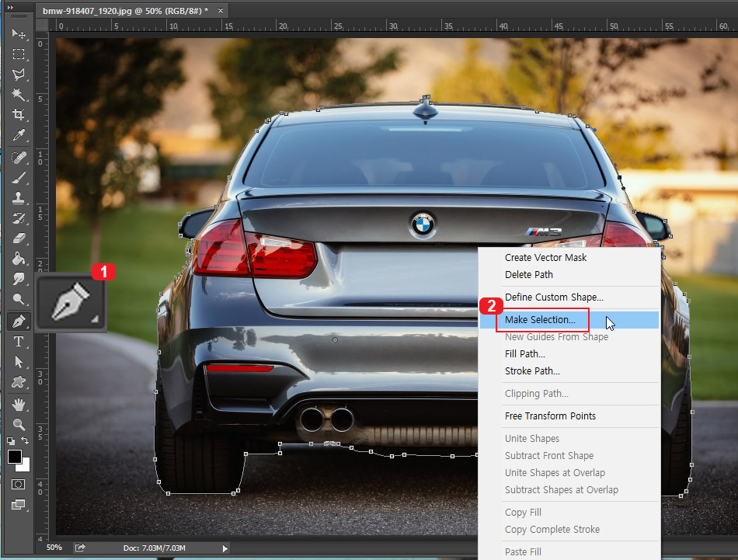Select the Pen tool in toolbar
This screenshot has height=560, width=738.
[x=19, y=322]
